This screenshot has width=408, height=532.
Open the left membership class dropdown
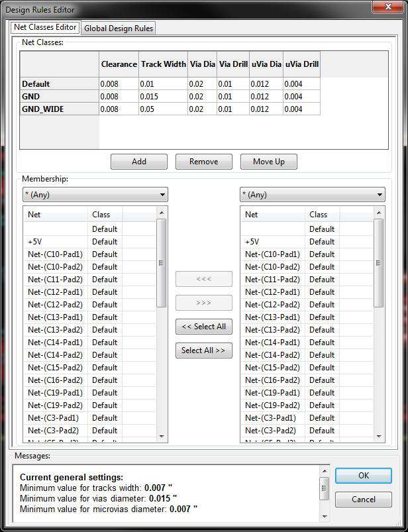(x=95, y=195)
